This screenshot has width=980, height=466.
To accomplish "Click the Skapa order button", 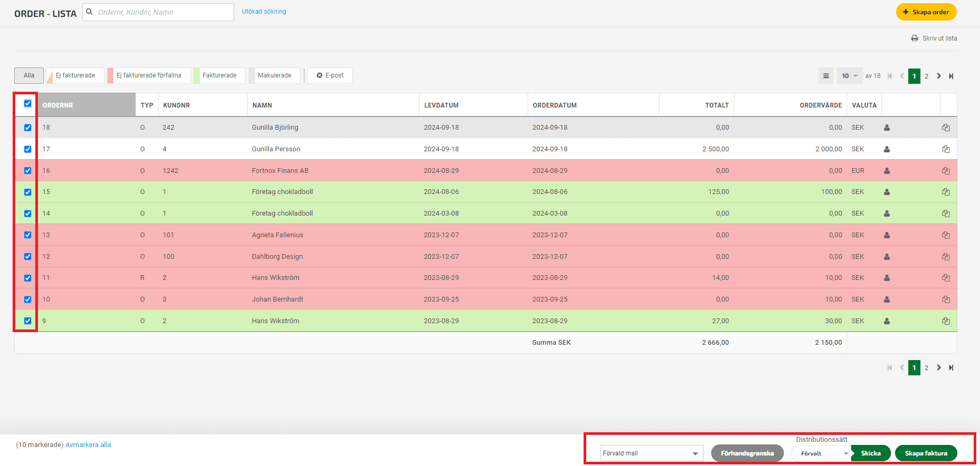I will pos(926,12).
